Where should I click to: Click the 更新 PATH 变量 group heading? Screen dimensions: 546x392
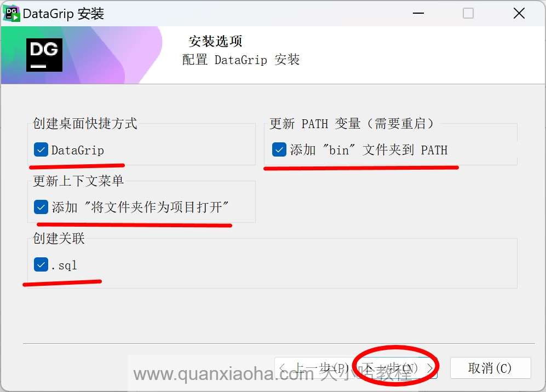pos(352,123)
